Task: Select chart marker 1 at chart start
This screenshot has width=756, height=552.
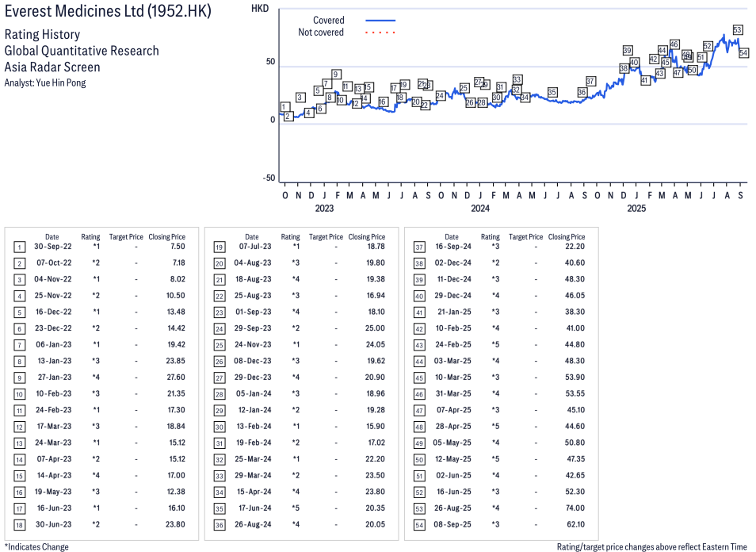Action: pos(285,107)
